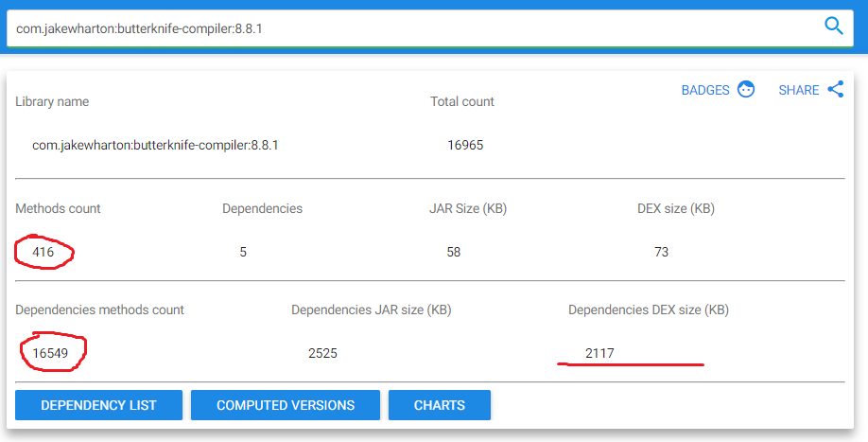Select methods count value 416
The image size is (868, 442).
(x=43, y=252)
